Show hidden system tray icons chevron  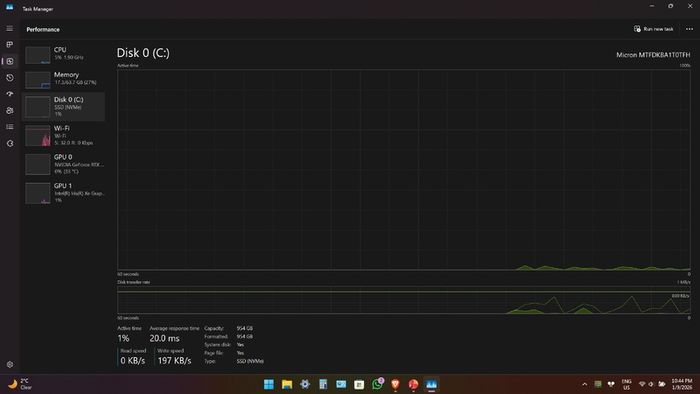[x=584, y=384]
